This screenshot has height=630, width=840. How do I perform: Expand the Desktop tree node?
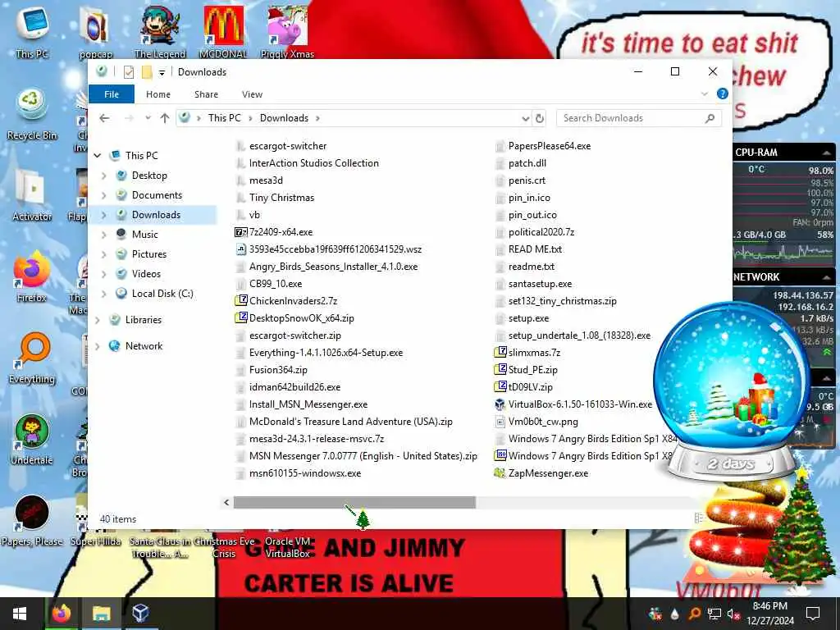pos(104,176)
